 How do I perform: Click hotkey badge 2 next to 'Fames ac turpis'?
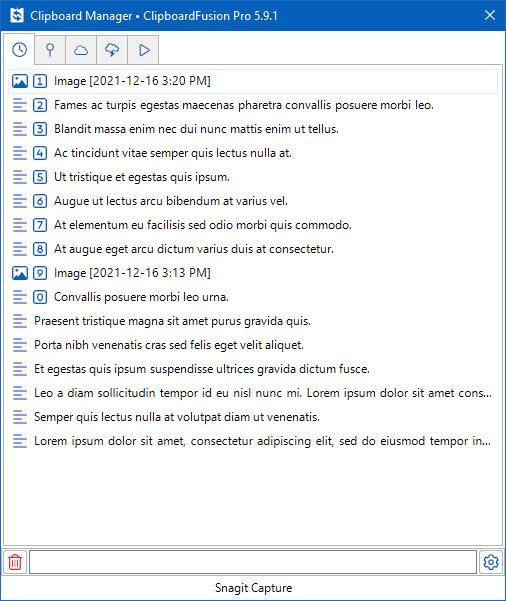coord(40,105)
